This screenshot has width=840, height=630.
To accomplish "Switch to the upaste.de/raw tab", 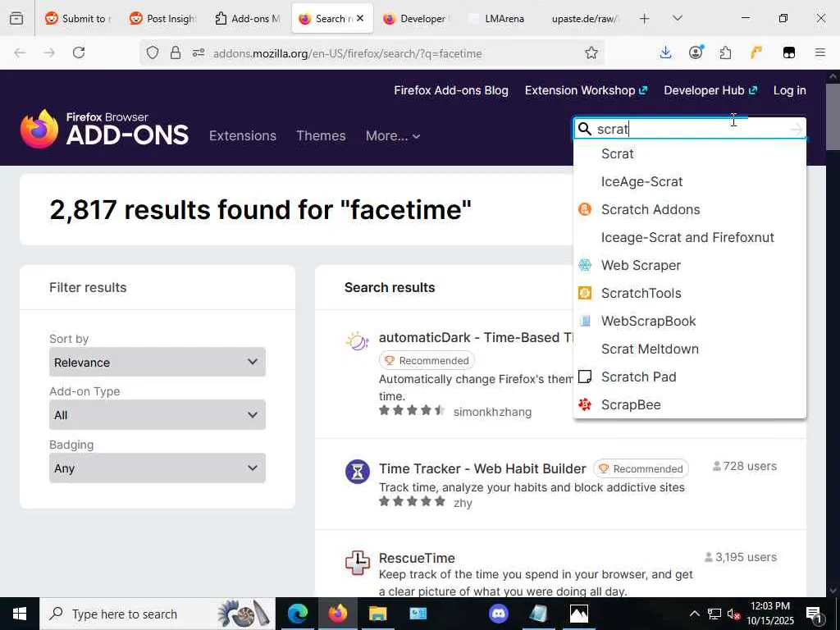I will pos(585,19).
